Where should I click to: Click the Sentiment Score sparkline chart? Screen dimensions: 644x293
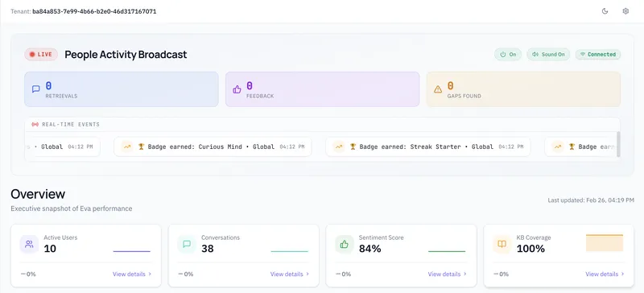pos(447,251)
